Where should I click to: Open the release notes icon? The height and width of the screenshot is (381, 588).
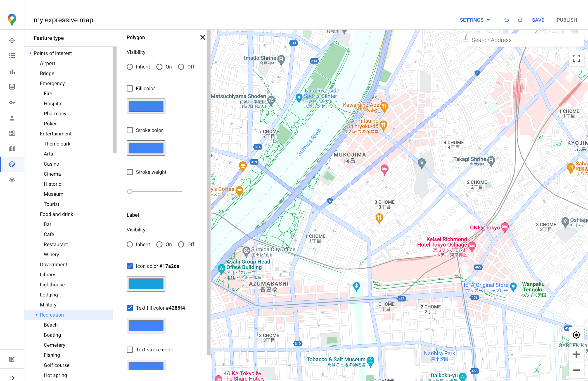[x=12, y=359]
